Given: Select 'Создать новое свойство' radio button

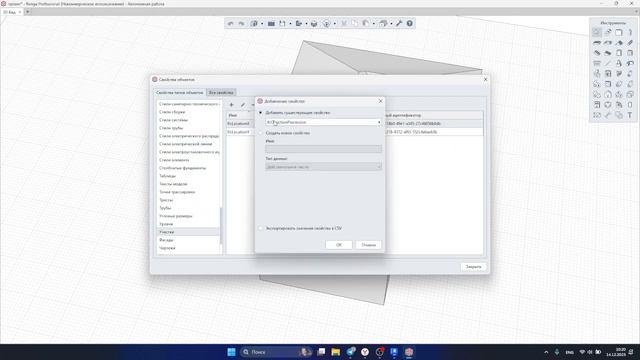Looking at the screenshot, I should pos(260,133).
